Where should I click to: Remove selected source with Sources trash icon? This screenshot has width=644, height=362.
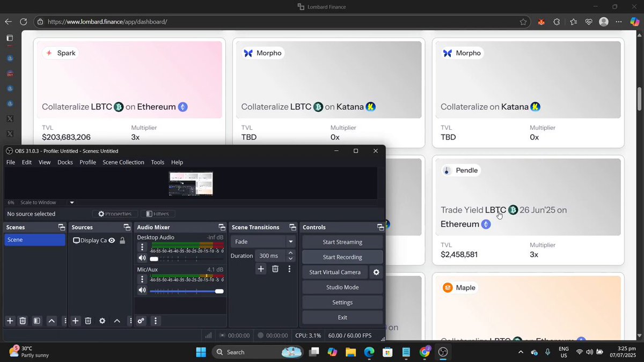click(88, 321)
